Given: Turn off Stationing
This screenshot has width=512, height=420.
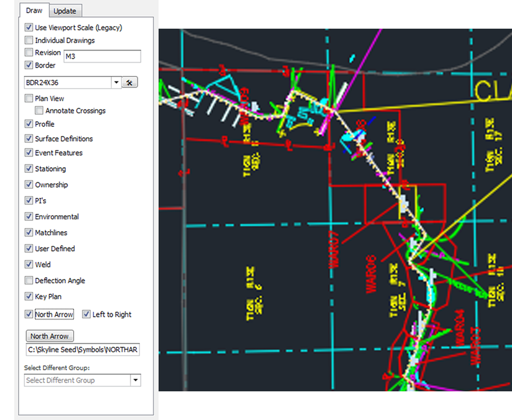Looking at the screenshot, I should [29, 168].
